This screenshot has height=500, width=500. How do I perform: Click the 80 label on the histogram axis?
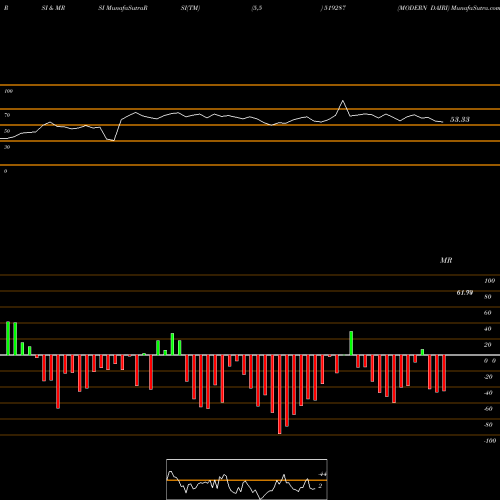pos(488,297)
